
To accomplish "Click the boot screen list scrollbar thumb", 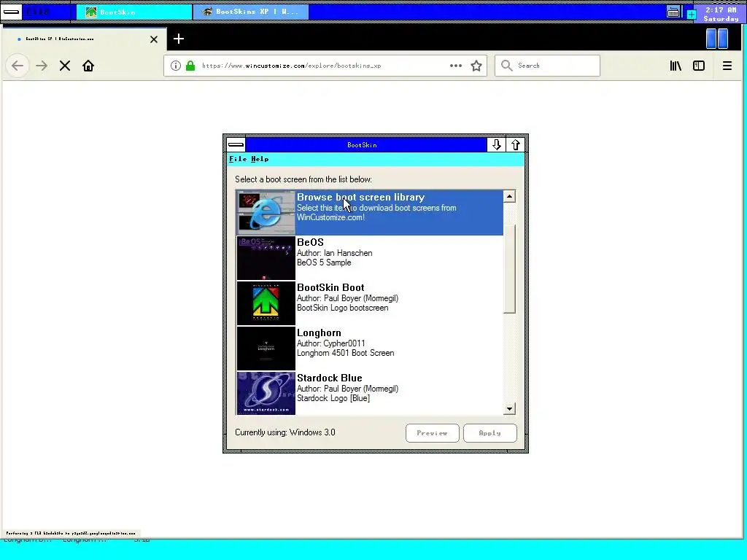I will [509, 268].
